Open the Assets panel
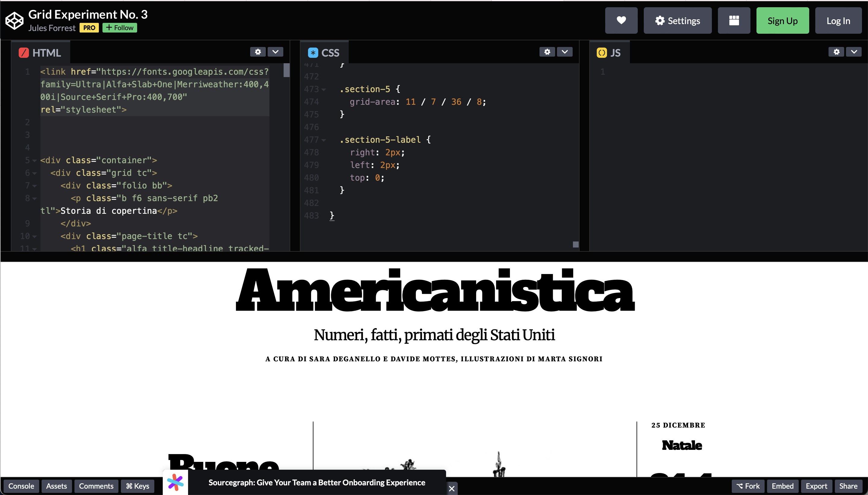Screen dimensions: 868x495 [x=56, y=486]
